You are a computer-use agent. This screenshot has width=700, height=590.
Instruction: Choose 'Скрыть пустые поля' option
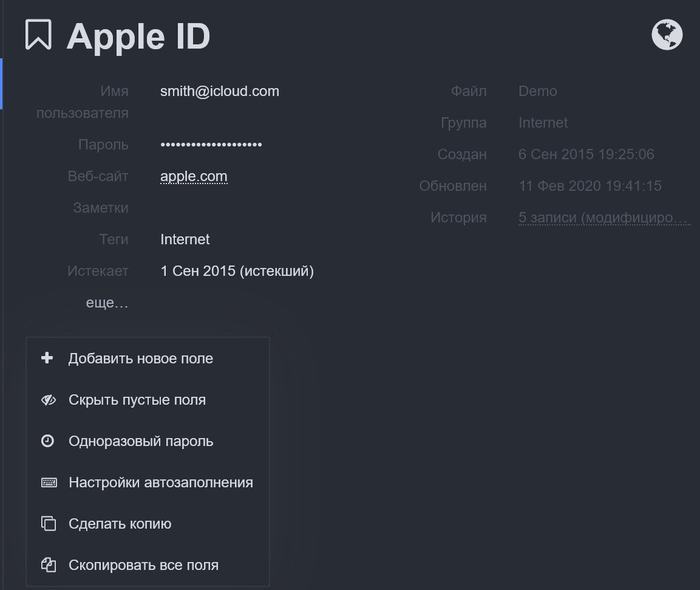(x=148, y=400)
